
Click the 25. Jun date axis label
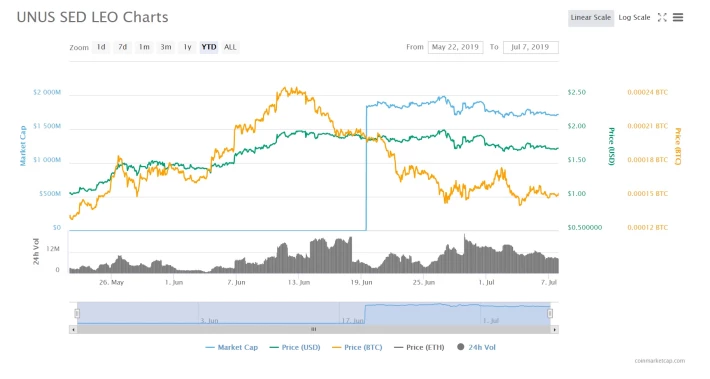pyautogui.click(x=423, y=282)
